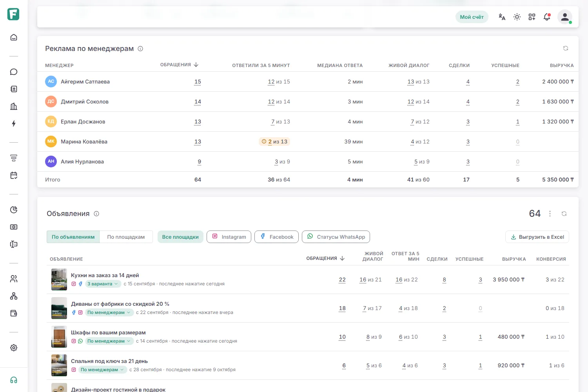
Task: Refresh the Реклама по менеджерам table
Action: [x=566, y=48]
